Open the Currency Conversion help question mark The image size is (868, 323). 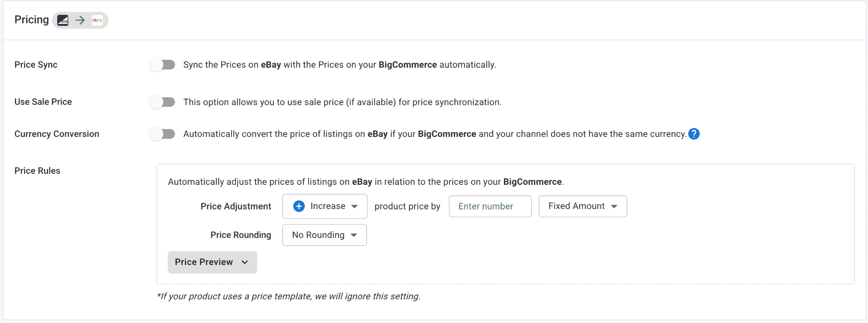click(694, 134)
